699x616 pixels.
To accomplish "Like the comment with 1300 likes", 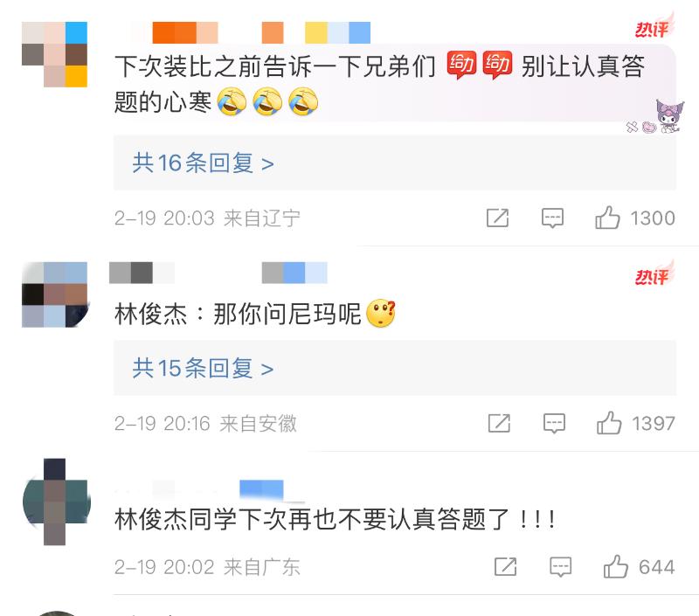I will 607,218.
